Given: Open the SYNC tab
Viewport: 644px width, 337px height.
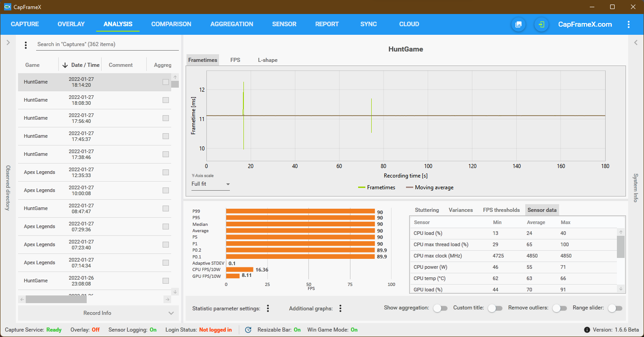Looking at the screenshot, I should tap(369, 24).
